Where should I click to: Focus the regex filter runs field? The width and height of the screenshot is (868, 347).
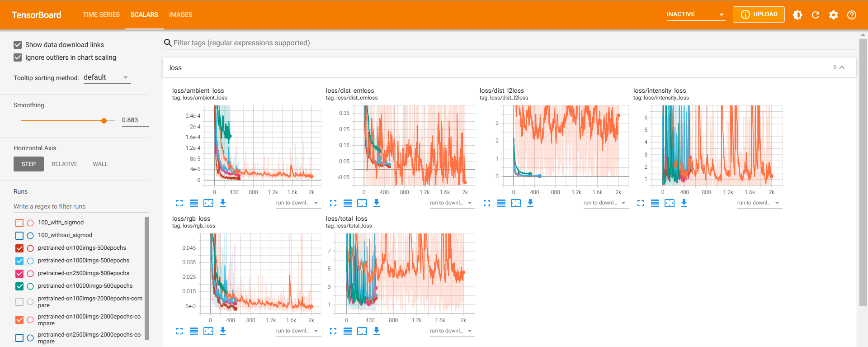81,206
